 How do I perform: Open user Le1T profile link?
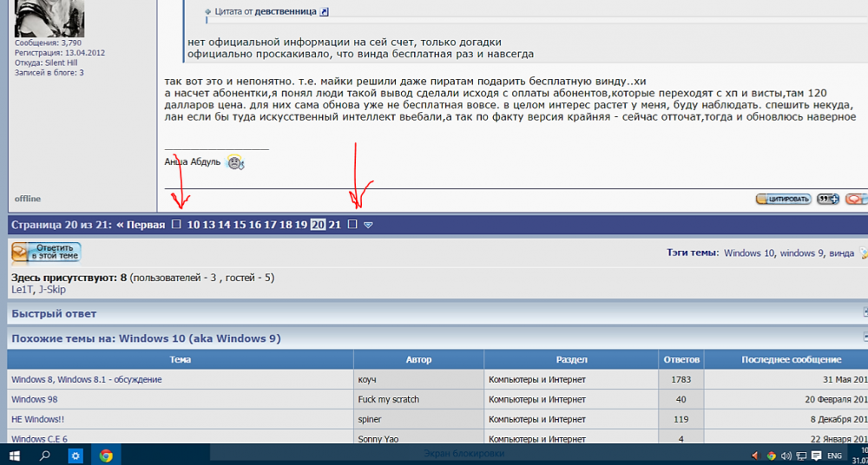pyautogui.click(x=23, y=290)
